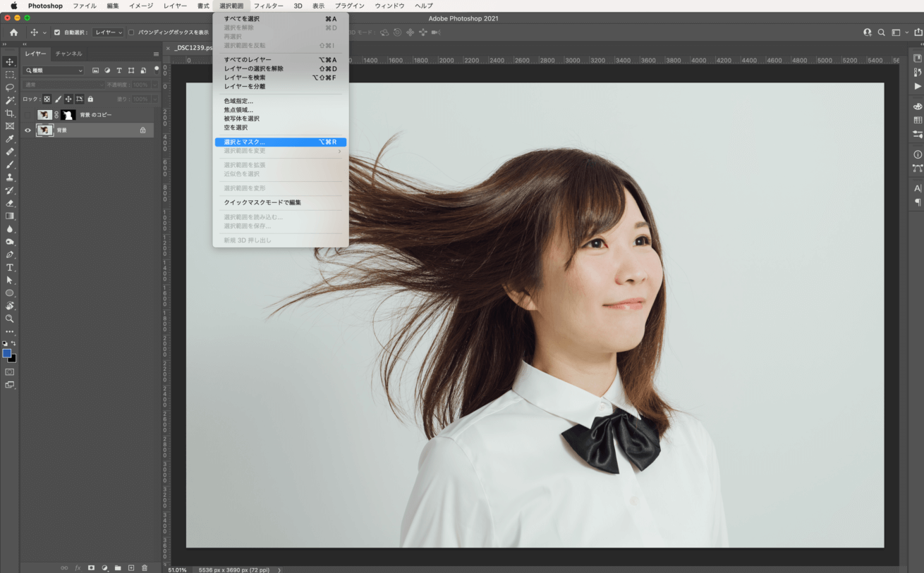Show the 背景 のコピー layer visibility
Image resolution: width=924 pixels, height=573 pixels.
[28, 115]
